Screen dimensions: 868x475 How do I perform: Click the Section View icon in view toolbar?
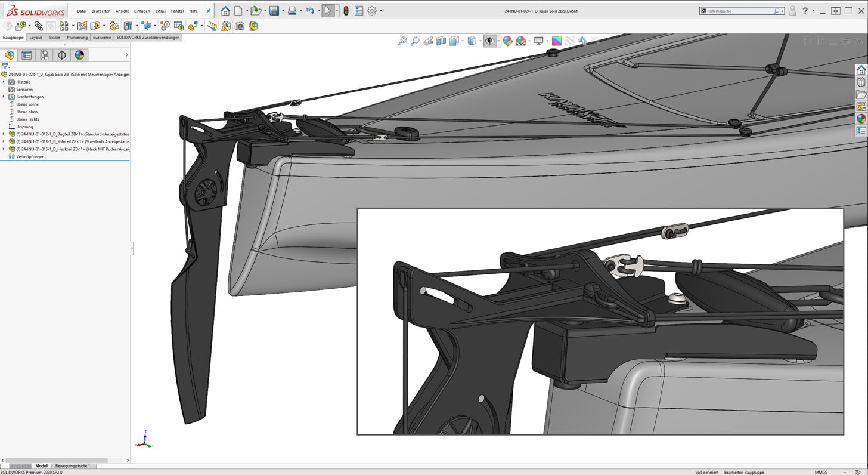pos(441,41)
